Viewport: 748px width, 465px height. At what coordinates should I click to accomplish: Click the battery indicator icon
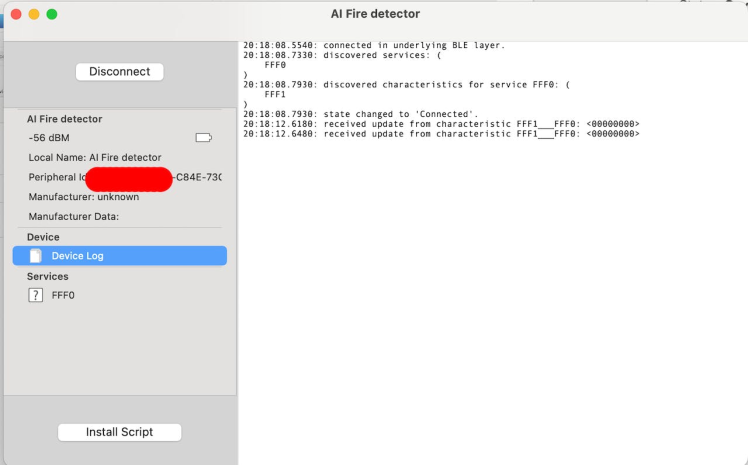point(204,138)
